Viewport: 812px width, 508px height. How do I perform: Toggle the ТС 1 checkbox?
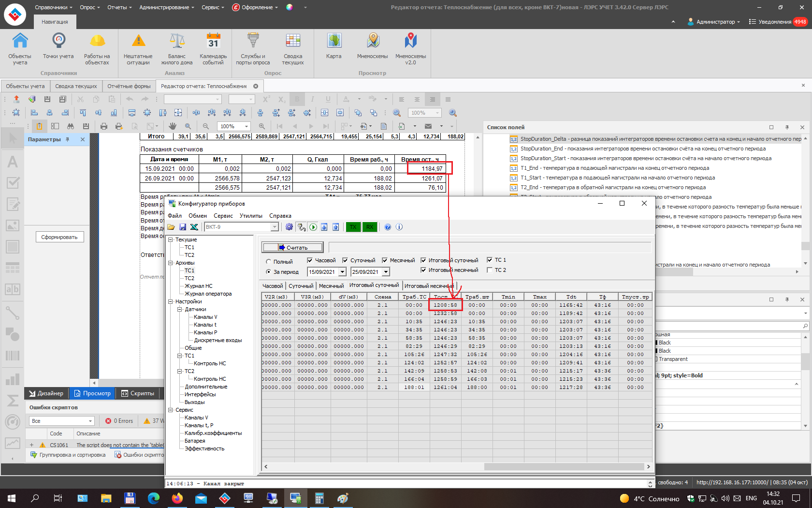click(490, 260)
